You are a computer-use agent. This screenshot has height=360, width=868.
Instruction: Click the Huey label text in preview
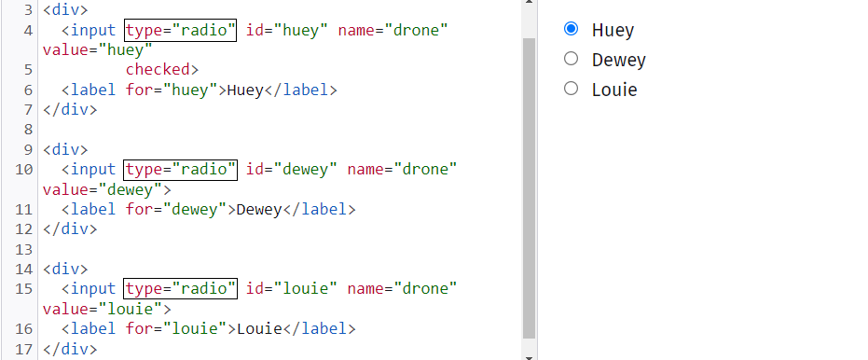point(613,30)
